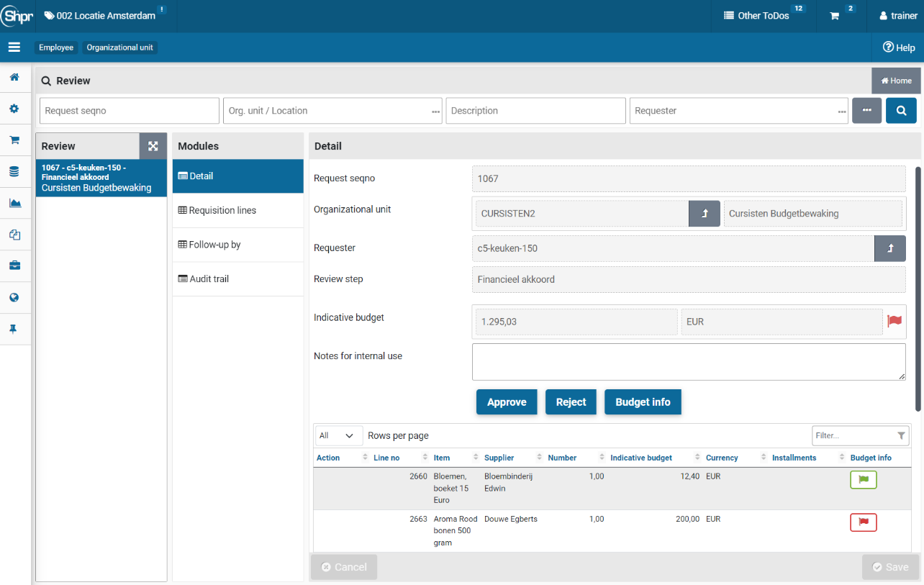This screenshot has width=924, height=585.
Task: Open the hamburger navigation menu
Action: pyautogui.click(x=14, y=47)
